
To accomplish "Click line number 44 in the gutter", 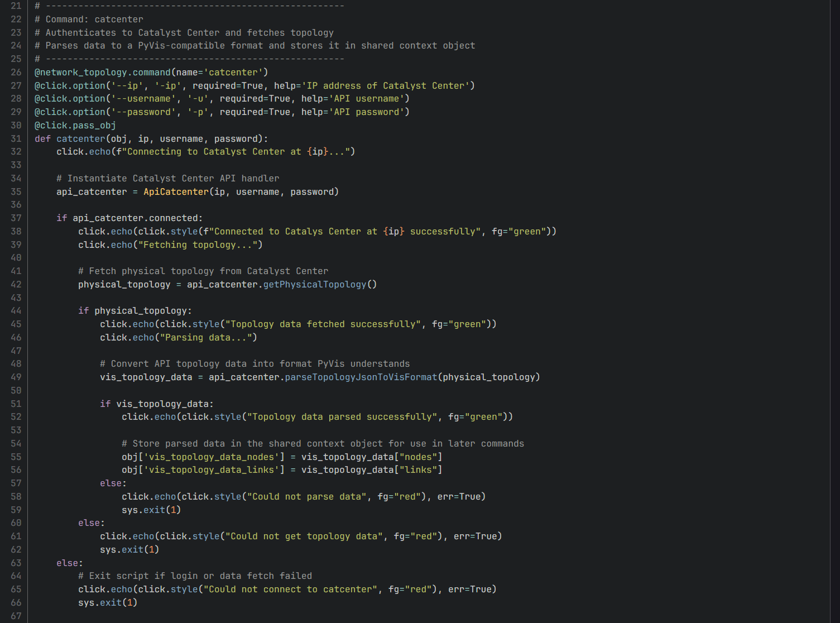I will tap(16, 310).
